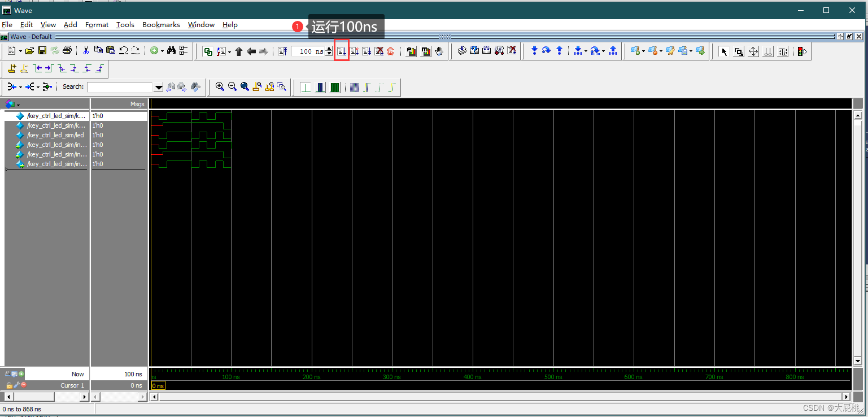Toggle the Show Cursor waveform button
This screenshot has width=868, height=417.
pos(306,88)
